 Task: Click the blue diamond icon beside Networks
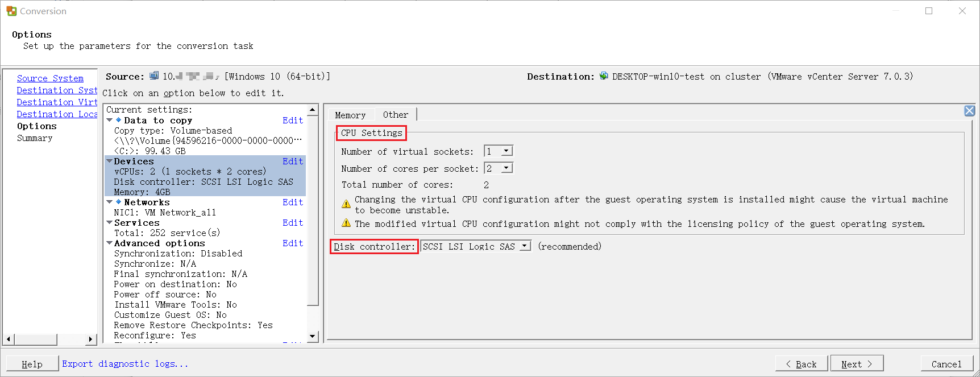pyautogui.click(x=118, y=202)
